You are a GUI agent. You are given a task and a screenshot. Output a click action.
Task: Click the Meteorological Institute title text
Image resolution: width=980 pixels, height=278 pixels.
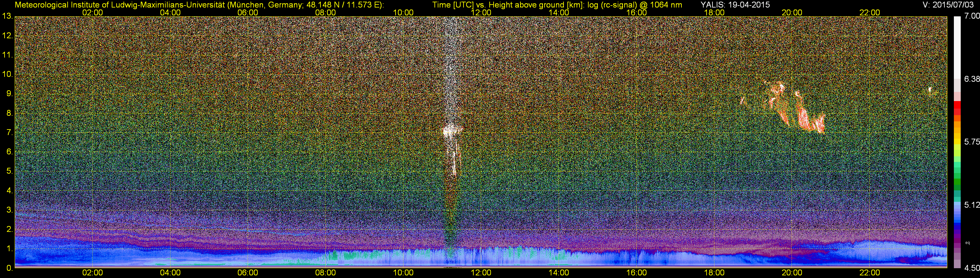click(199, 5)
